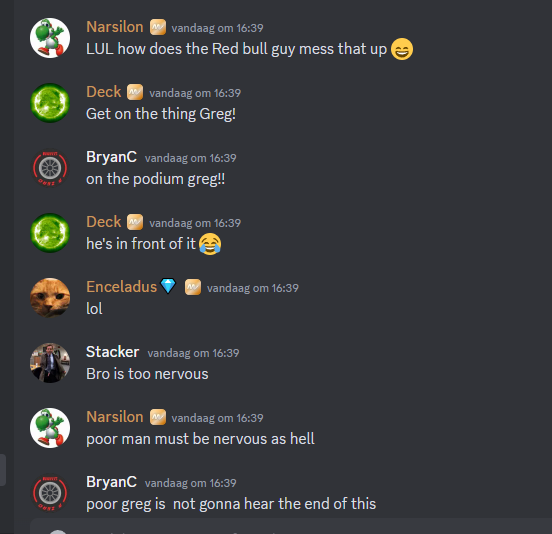Click the grinning emoji in Narsilon's Red bull message

402,49
